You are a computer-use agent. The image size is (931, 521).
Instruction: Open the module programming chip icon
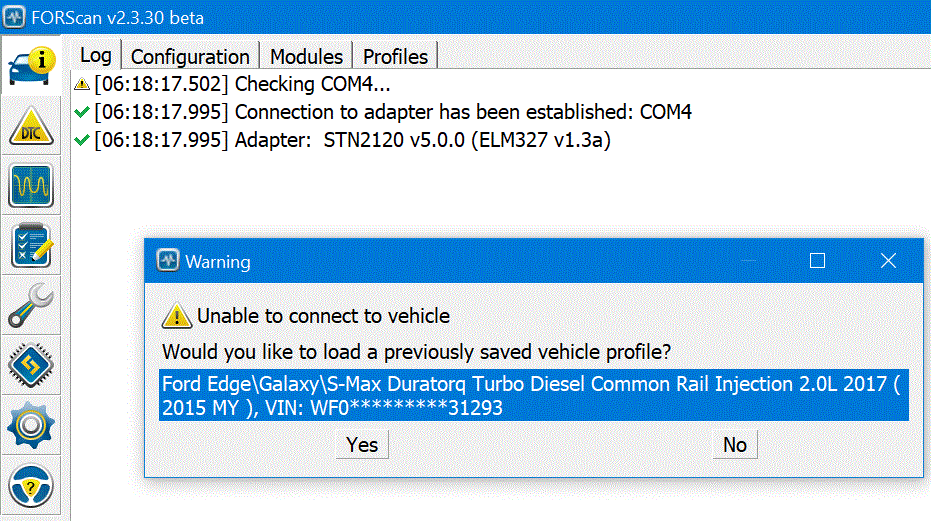[31, 366]
